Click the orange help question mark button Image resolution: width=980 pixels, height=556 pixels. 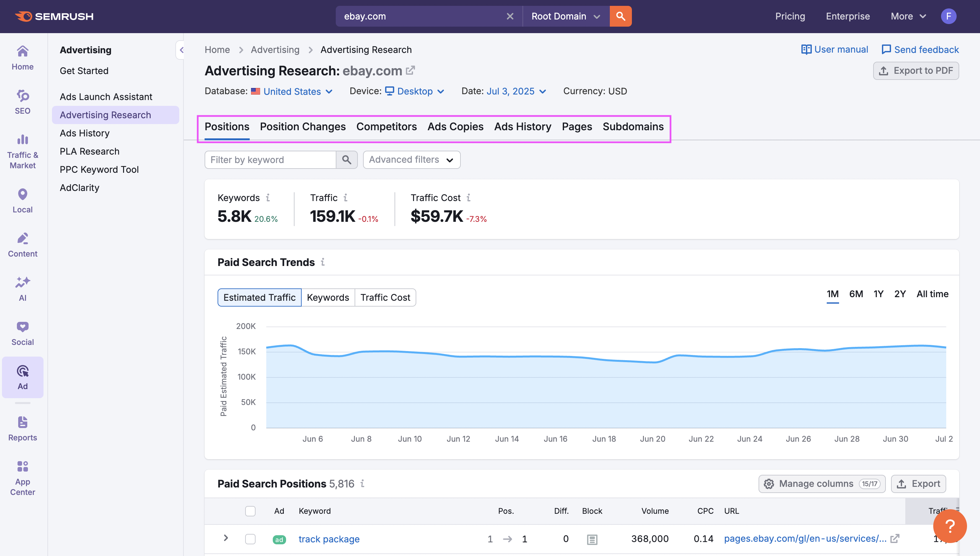pos(949,526)
